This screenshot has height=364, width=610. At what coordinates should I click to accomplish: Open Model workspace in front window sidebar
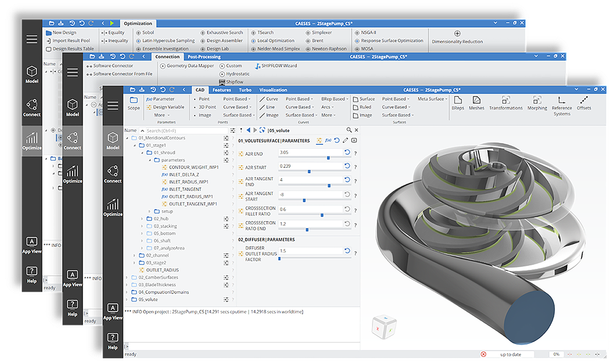click(x=113, y=141)
